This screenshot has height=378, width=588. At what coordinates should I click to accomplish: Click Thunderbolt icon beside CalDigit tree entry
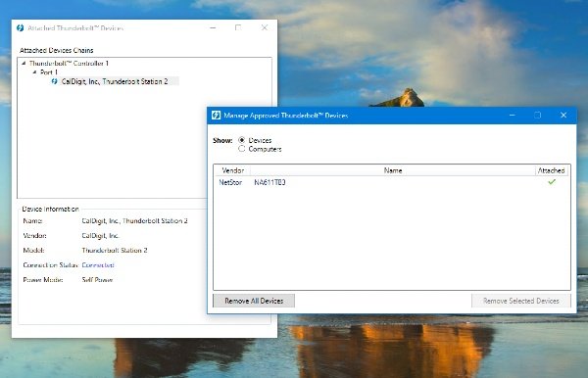(54, 81)
